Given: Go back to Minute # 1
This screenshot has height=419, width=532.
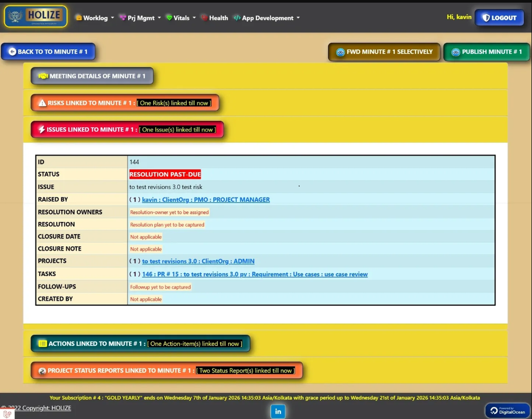Looking at the screenshot, I should pos(48,51).
